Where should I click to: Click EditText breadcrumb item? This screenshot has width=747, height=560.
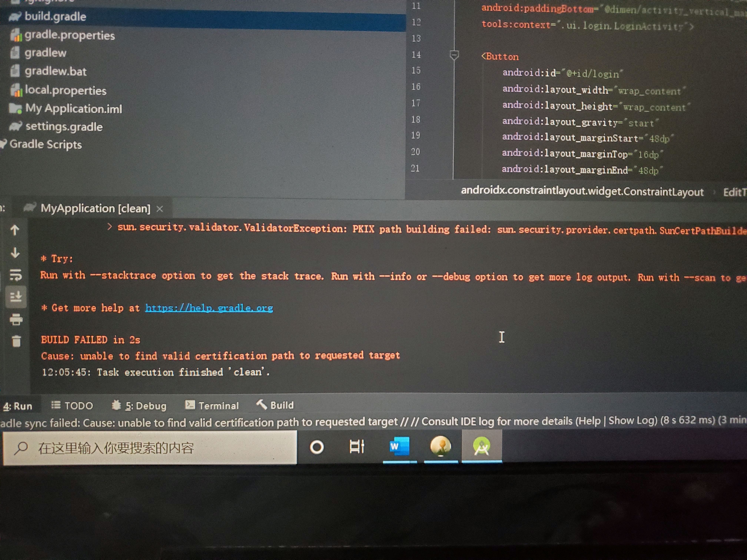pos(735,192)
